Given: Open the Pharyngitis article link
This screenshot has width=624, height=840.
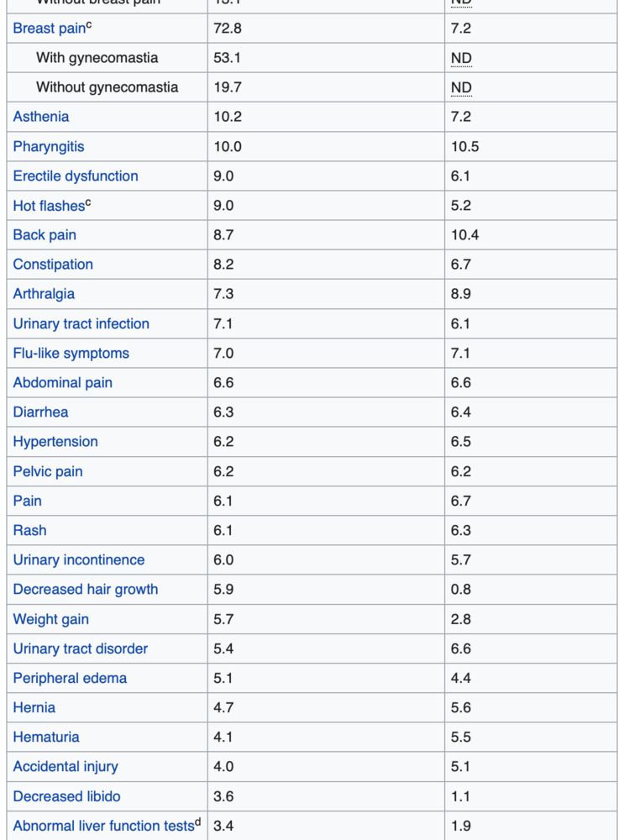Looking at the screenshot, I should click(49, 146).
